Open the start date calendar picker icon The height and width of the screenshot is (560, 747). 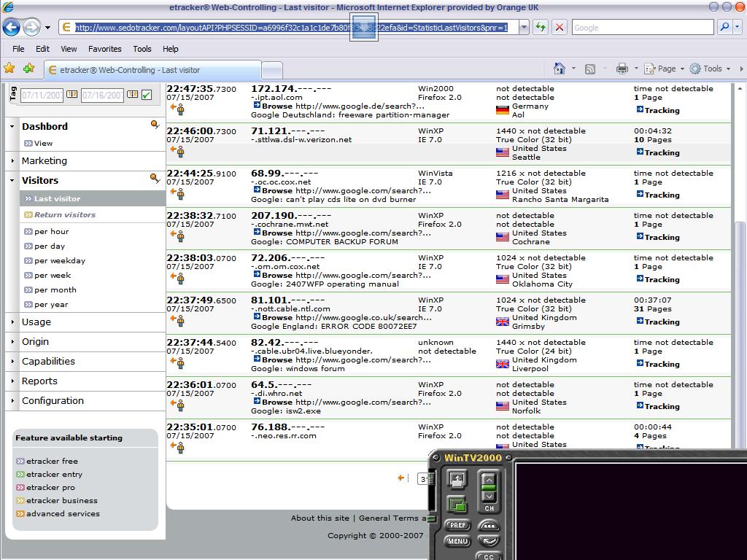71,94
